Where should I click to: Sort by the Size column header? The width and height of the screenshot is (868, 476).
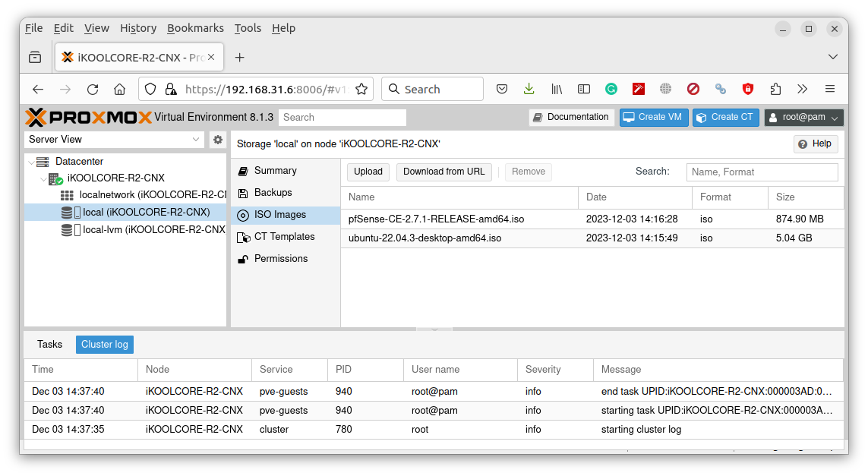click(x=806, y=197)
